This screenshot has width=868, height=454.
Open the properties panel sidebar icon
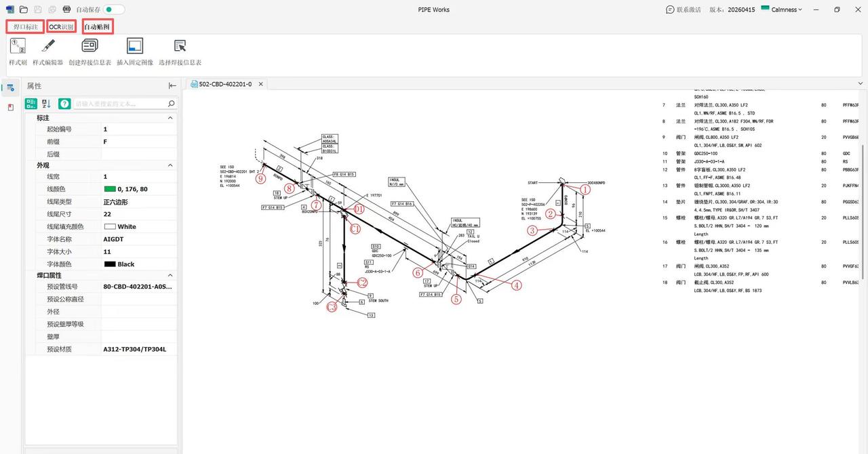(10, 87)
